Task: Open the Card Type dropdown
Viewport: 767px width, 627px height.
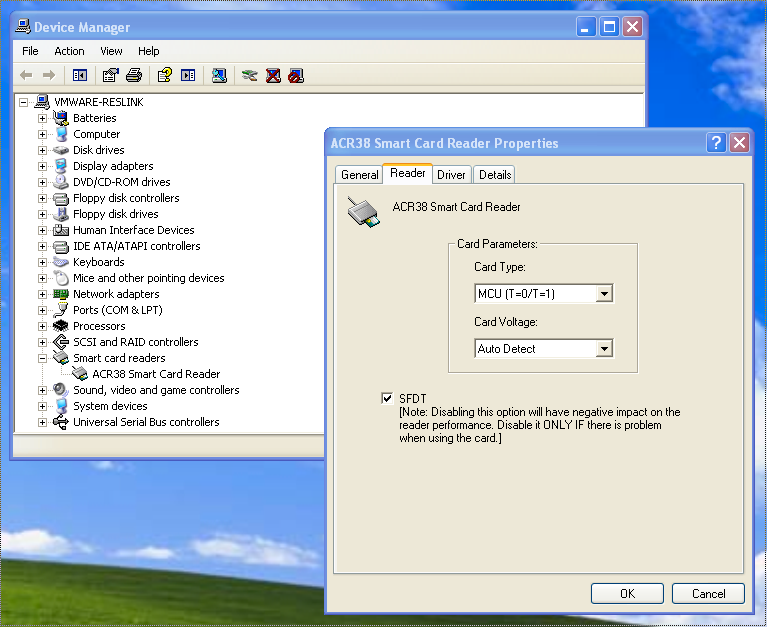Action: click(x=605, y=294)
